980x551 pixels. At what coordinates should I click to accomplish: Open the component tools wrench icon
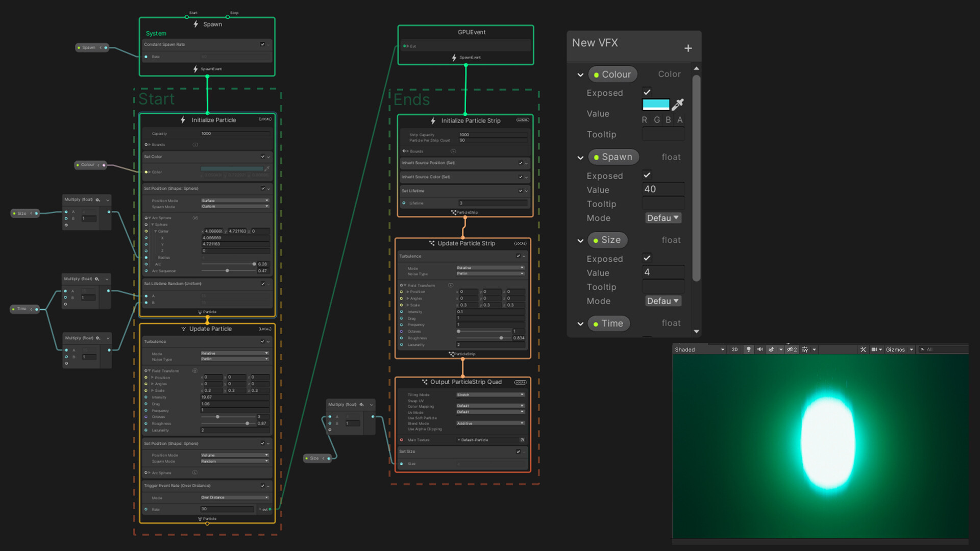tap(863, 349)
